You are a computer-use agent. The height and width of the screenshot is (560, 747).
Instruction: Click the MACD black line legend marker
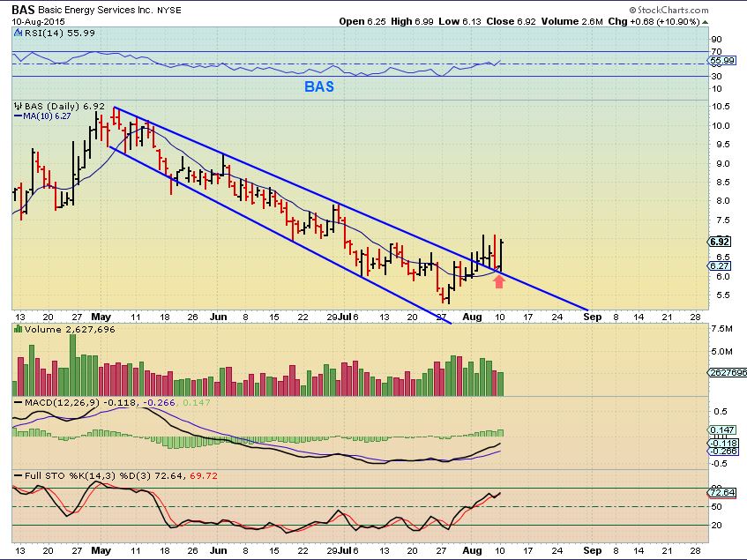click(19, 403)
